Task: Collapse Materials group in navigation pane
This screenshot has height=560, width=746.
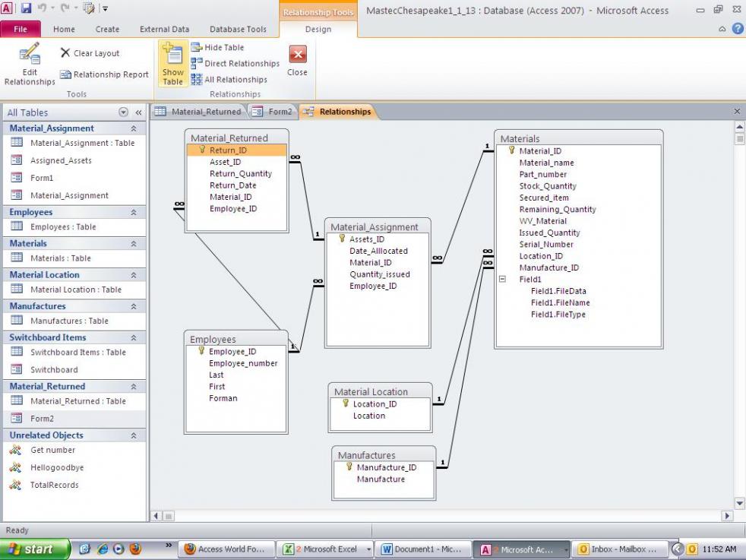Action: coord(134,244)
